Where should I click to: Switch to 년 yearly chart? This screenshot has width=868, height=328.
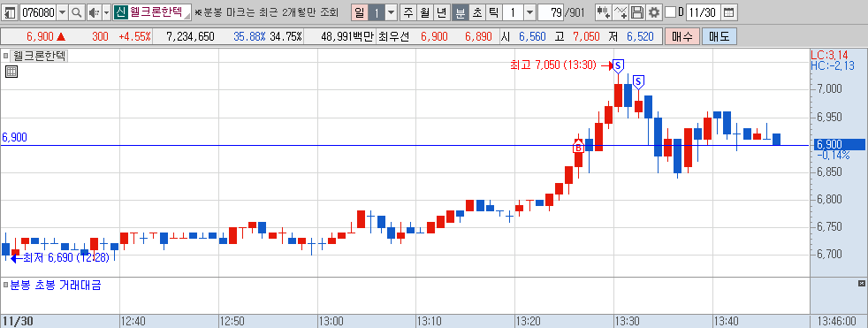[441, 11]
